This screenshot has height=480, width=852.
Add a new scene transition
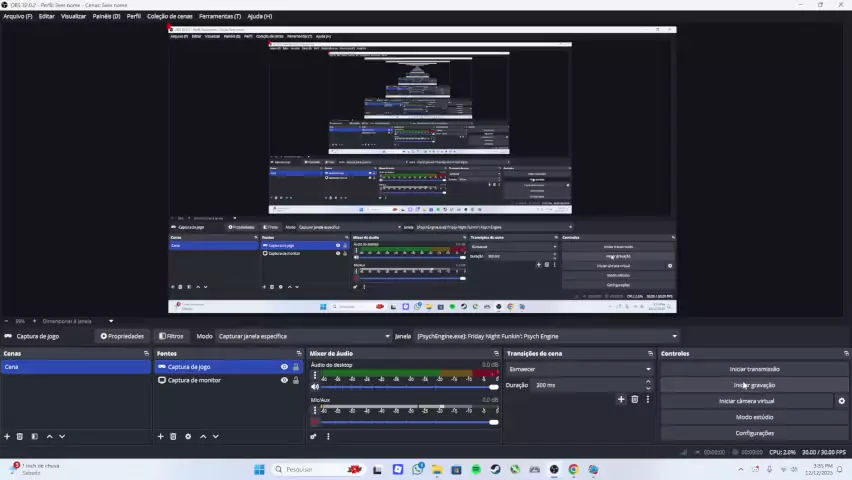(x=621, y=399)
